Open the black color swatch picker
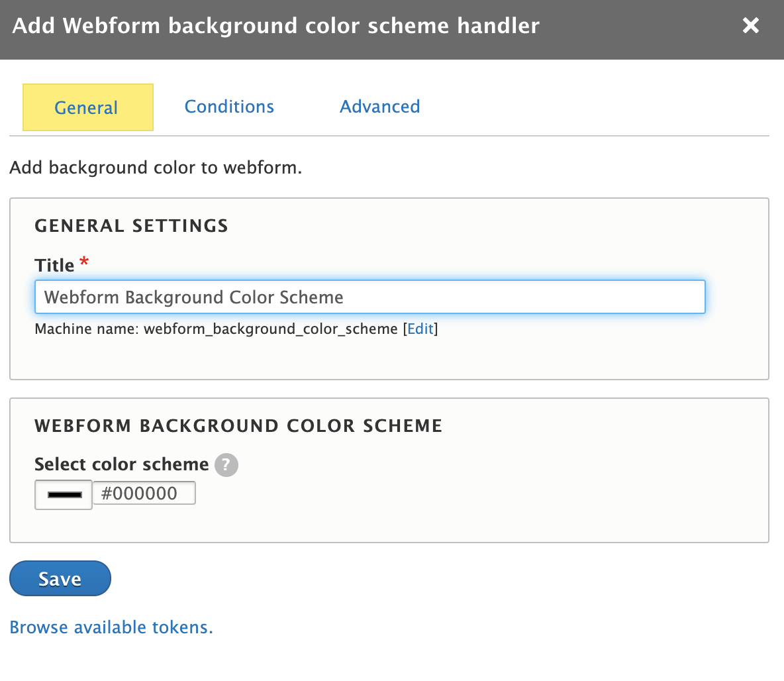784x681 pixels. point(63,493)
